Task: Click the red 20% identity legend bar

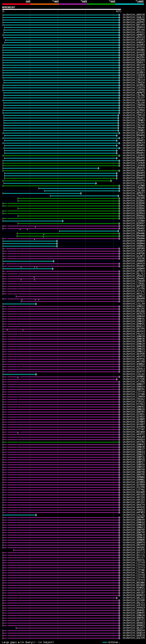Action: 16,4
